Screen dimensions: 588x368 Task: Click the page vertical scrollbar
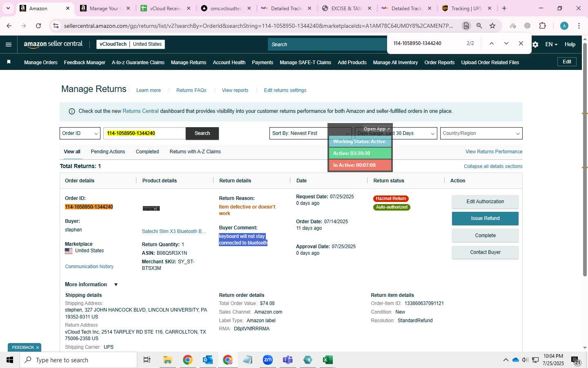tap(585, 159)
